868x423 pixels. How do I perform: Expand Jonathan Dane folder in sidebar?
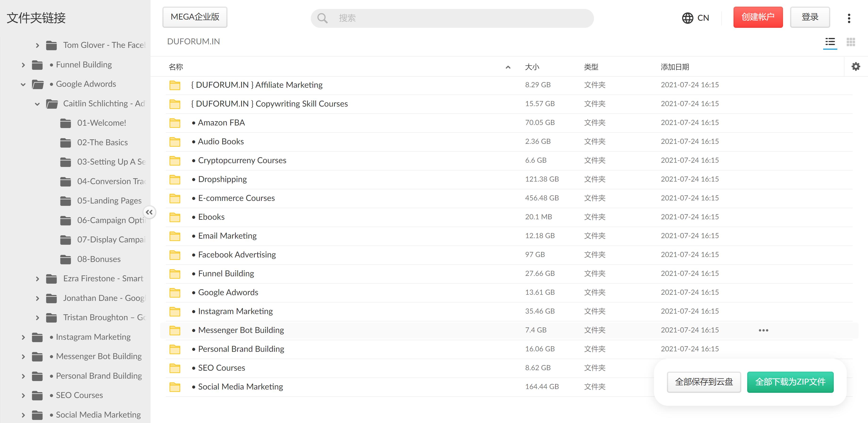tap(37, 299)
